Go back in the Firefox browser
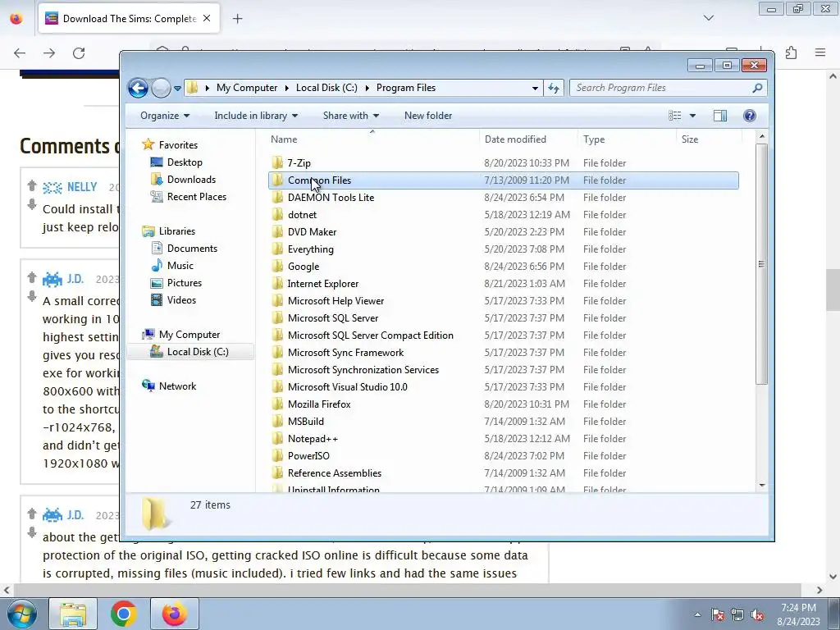Viewport: 840px width, 630px height. [20, 53]
